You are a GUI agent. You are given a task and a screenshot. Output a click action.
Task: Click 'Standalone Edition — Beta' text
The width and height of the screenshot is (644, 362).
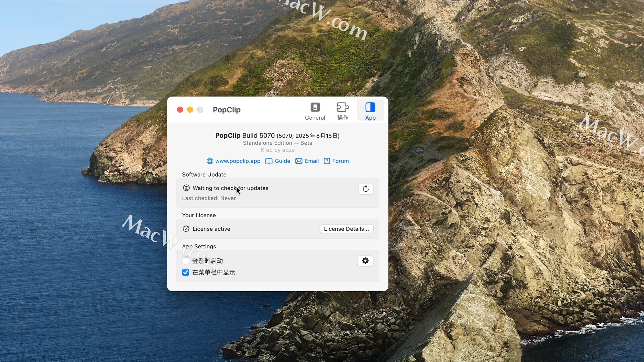pos(277,143)
